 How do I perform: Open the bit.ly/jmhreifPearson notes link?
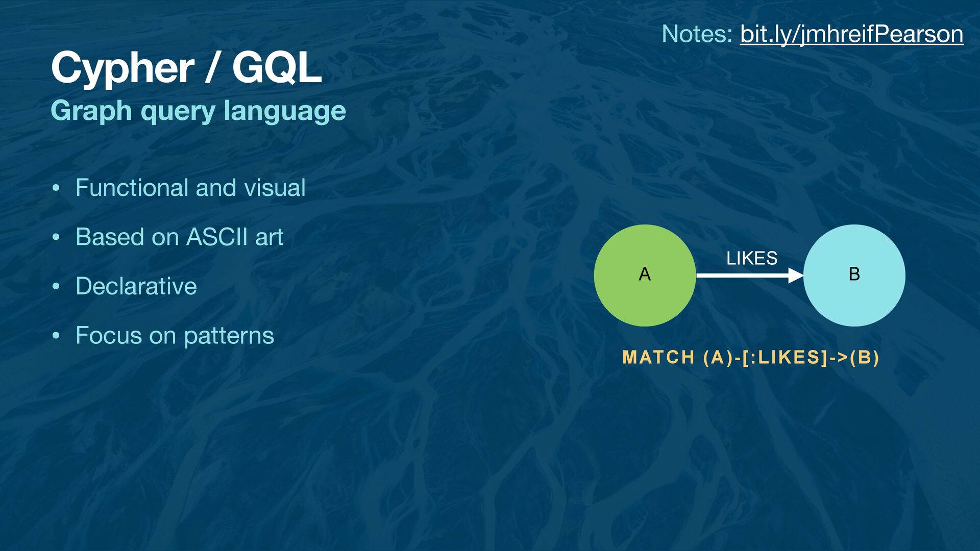[851, 34]
